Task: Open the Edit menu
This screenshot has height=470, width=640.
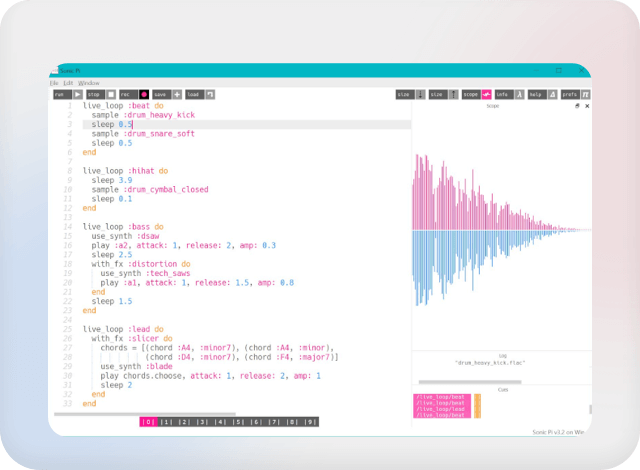Action: point(67,82)
